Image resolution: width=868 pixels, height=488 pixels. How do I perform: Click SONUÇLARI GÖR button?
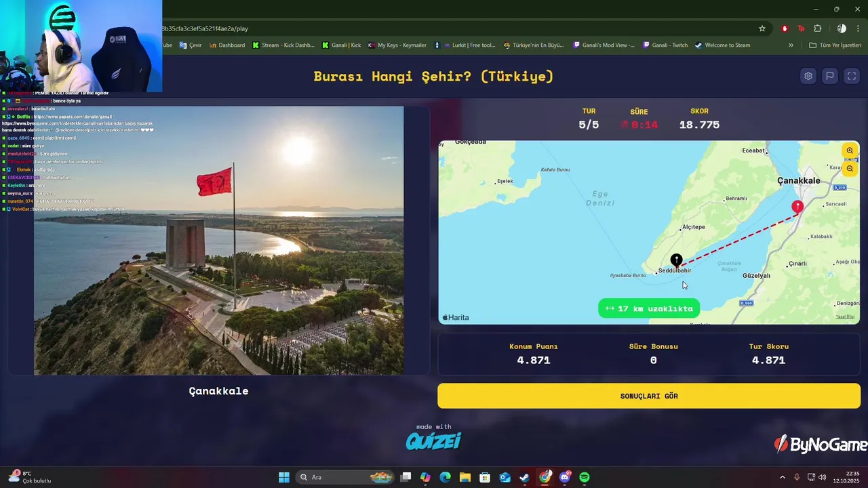[x=649, y=396]
